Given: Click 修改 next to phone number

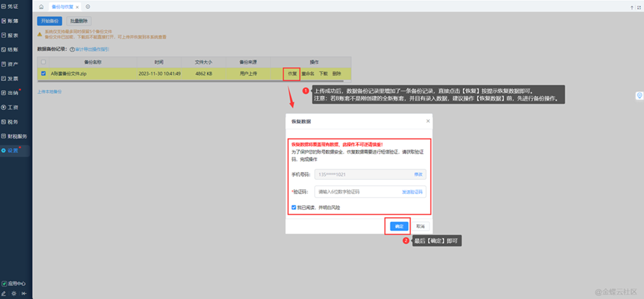Looking at the screenshot, I should [418, 174].
